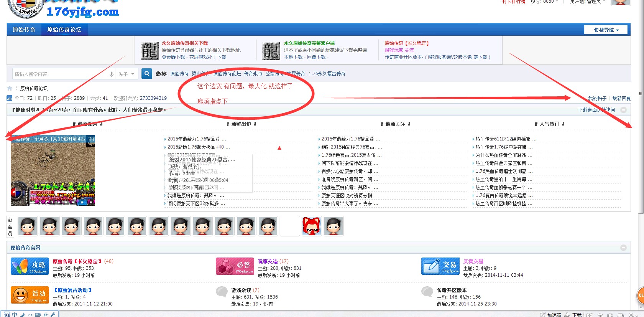This screenshot has height=317, width=644.
Task: Open hot search term 1.76永久复古传奇
Action: coord(327,74)
